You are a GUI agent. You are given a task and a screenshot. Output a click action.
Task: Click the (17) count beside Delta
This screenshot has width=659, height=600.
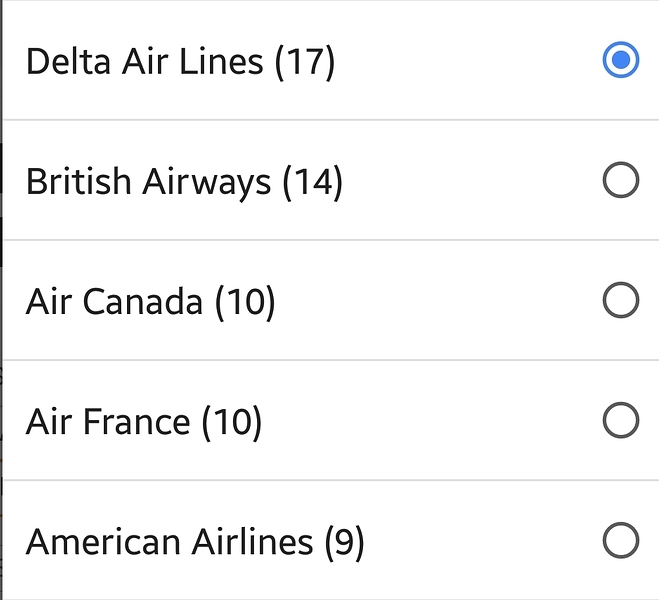pos(305,62)
